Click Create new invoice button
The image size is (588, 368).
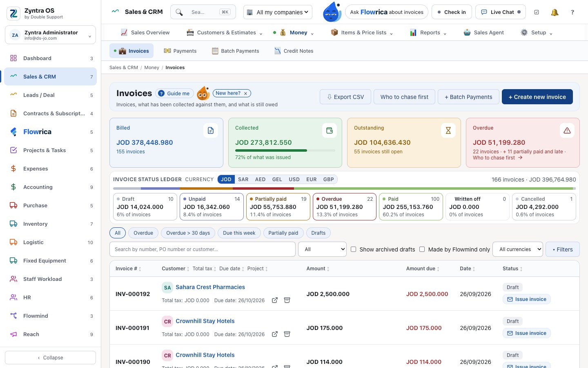point(537,97)
